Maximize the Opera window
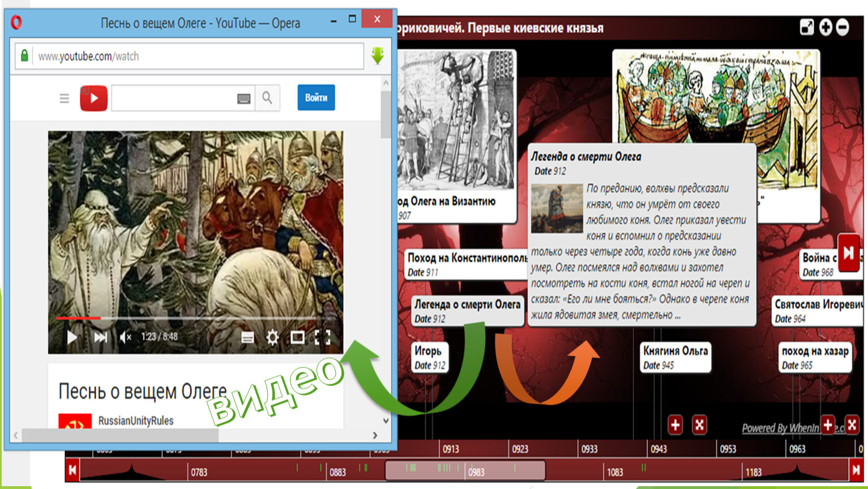The height and width of the screenshot is (489, 868). (352, 19)
